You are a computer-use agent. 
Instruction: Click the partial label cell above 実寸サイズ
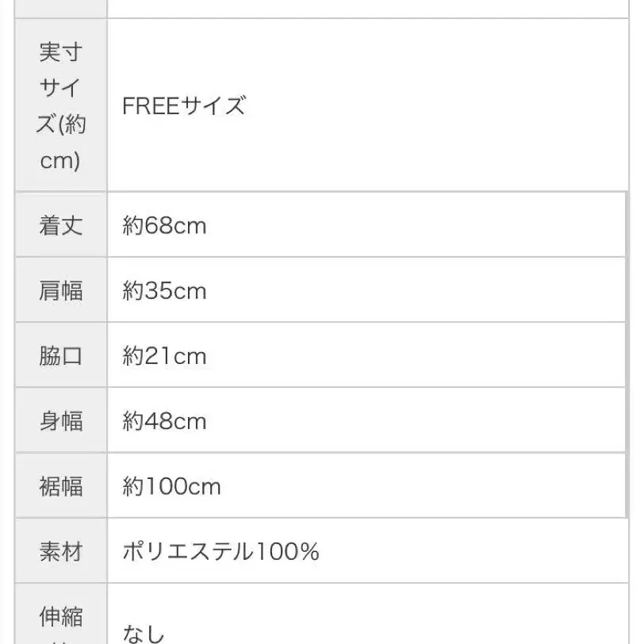coord(60,8)
